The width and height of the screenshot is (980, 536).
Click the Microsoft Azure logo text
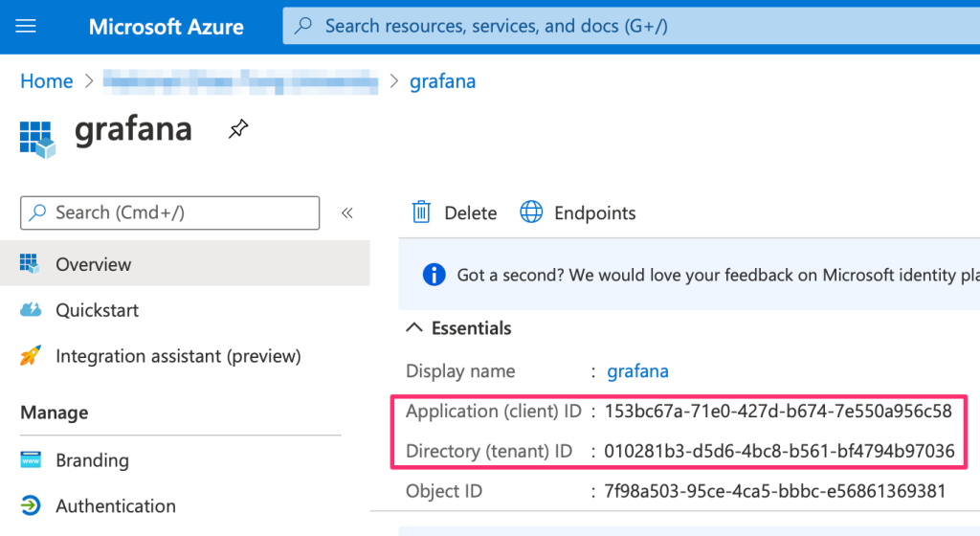pos(166,27)
